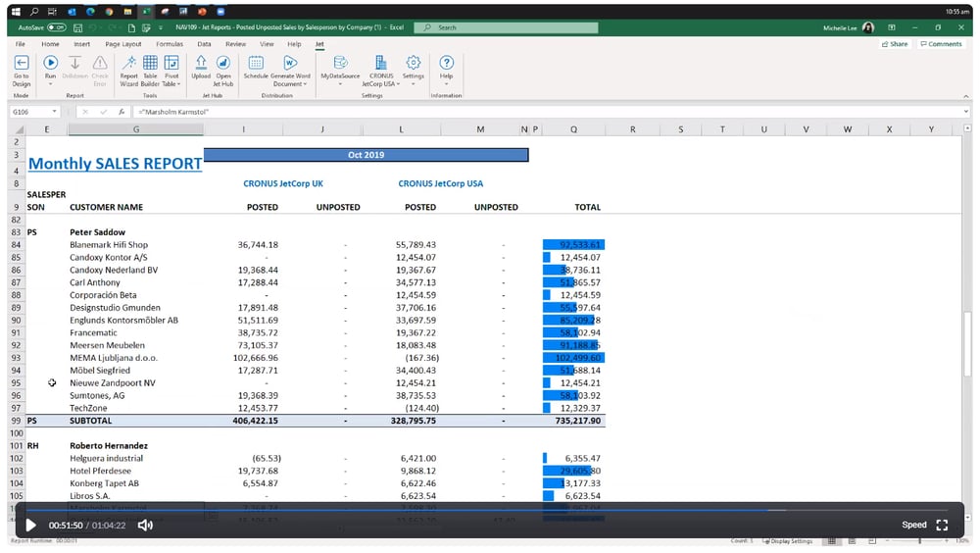Click the Oct 2019 header cell
Screen dimensions: 980x553
(x=367, y=155)
